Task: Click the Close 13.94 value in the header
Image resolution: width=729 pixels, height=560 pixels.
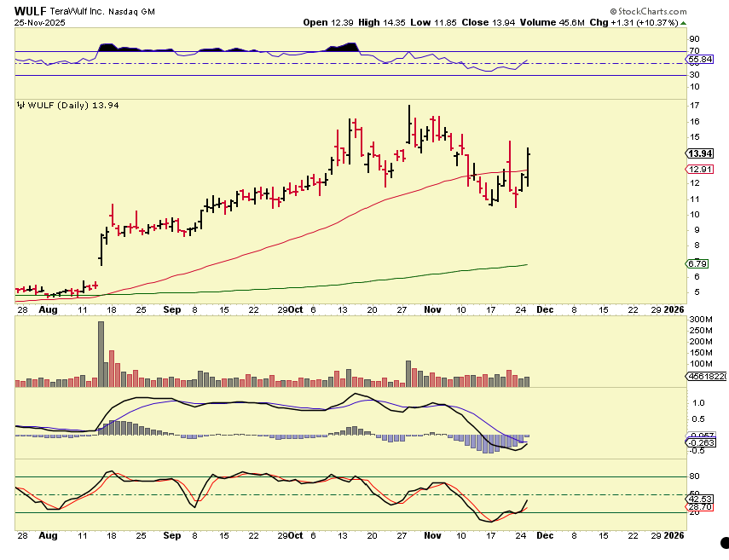Action: [489, 22]
